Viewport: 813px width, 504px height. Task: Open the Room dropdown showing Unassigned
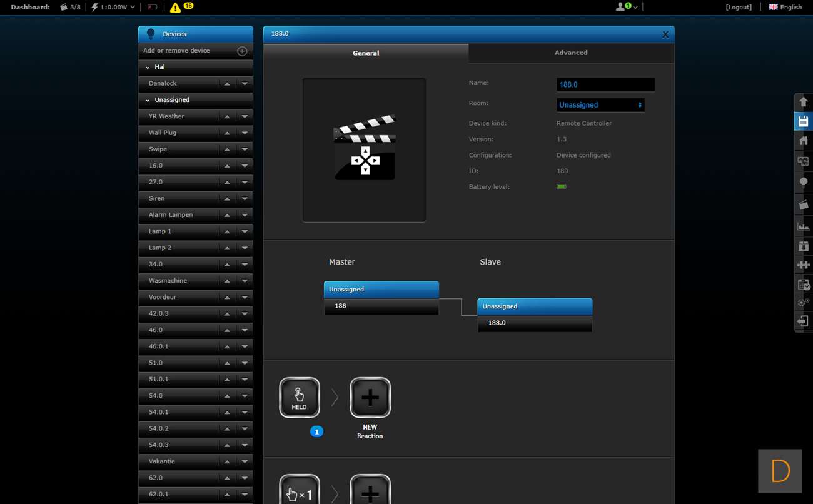point(600,105)
